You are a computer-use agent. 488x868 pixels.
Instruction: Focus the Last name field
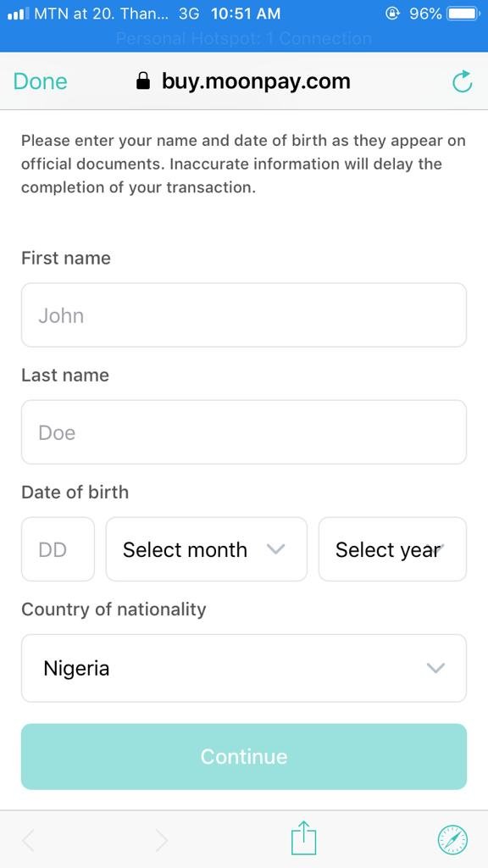(x=244, y=432)
